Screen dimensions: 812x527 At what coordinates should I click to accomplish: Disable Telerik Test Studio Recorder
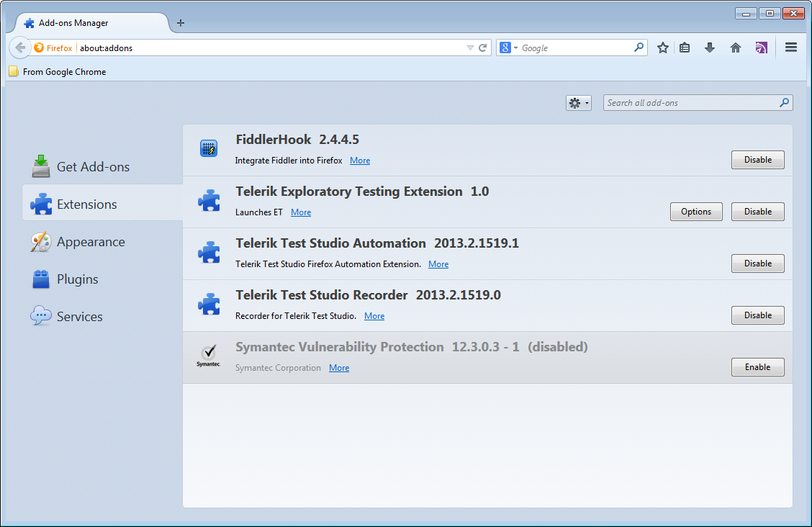click(757, 315)
